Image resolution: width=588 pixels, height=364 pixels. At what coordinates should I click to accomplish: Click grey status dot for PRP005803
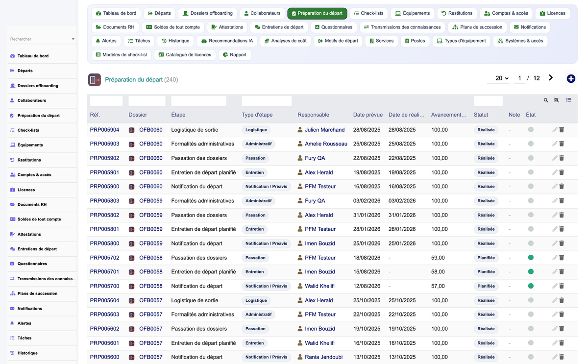(x=531, y=200)
